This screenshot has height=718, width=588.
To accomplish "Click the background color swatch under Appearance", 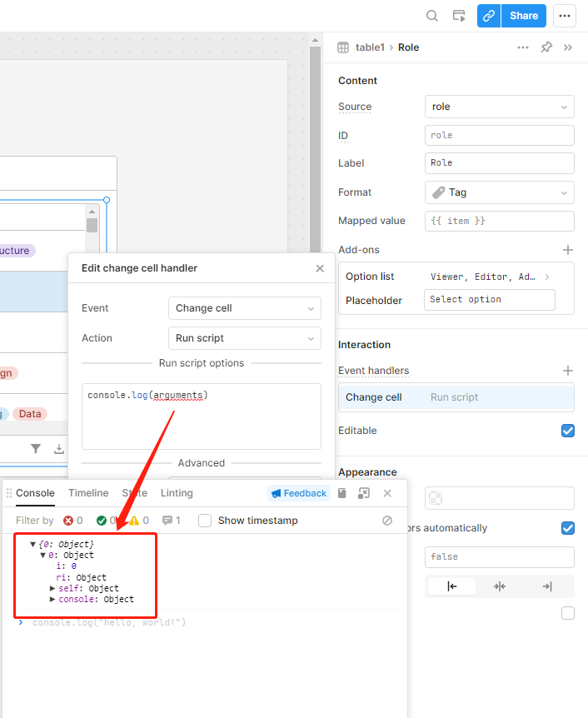I will click(436, 498).
